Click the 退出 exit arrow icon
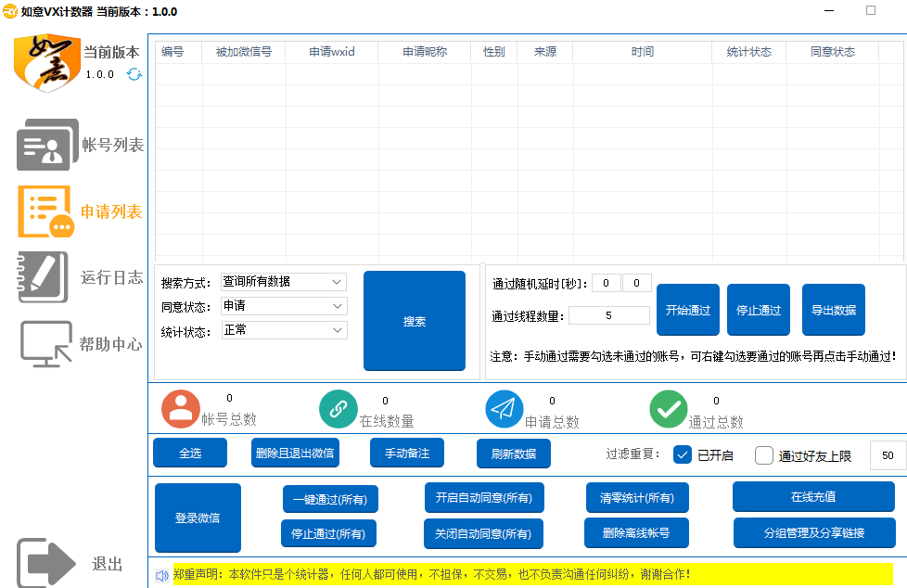The width and height of the screenshot is (907, 588). point(46,564)
